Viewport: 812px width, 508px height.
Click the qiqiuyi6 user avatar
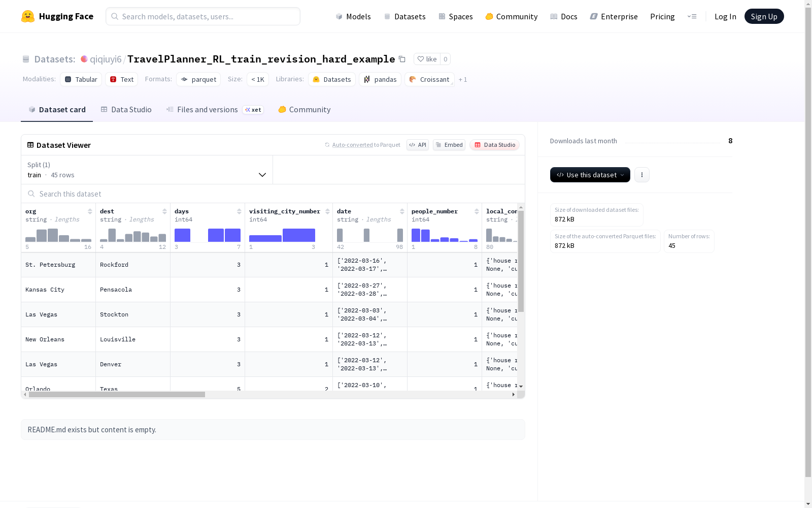pyautogui.click(x=84, y=59)
